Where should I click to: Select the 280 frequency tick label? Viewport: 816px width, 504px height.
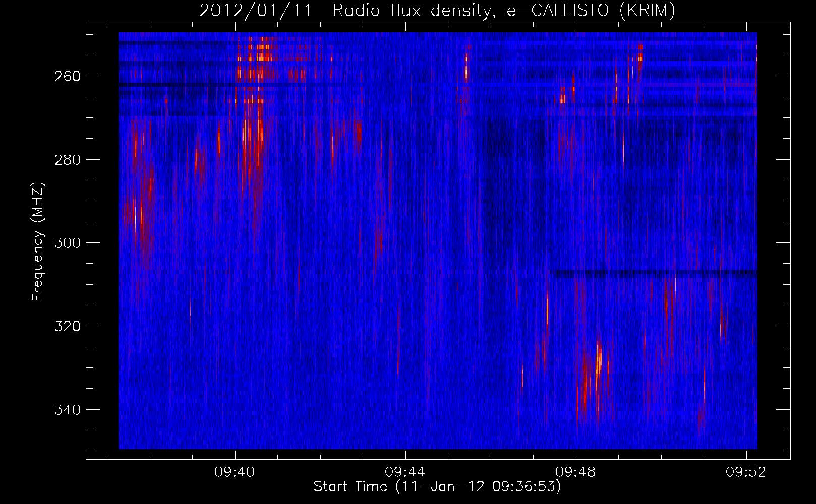(68, 160)
